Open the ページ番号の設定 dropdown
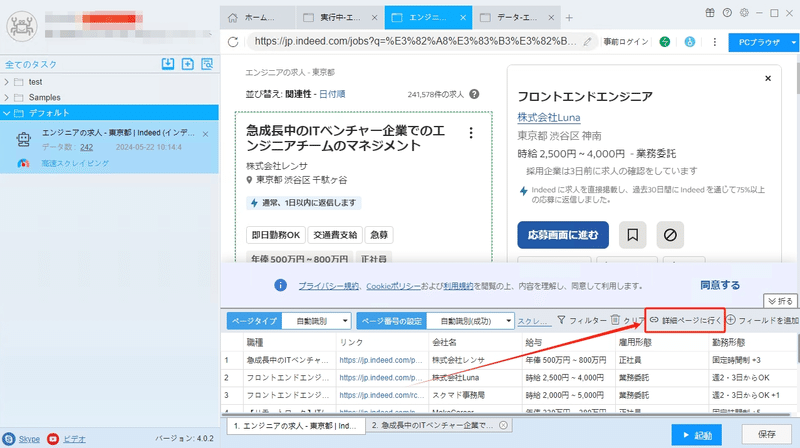The width and height of the screenshot is (800, 448). pyautogui.click(x=470, y=321)
